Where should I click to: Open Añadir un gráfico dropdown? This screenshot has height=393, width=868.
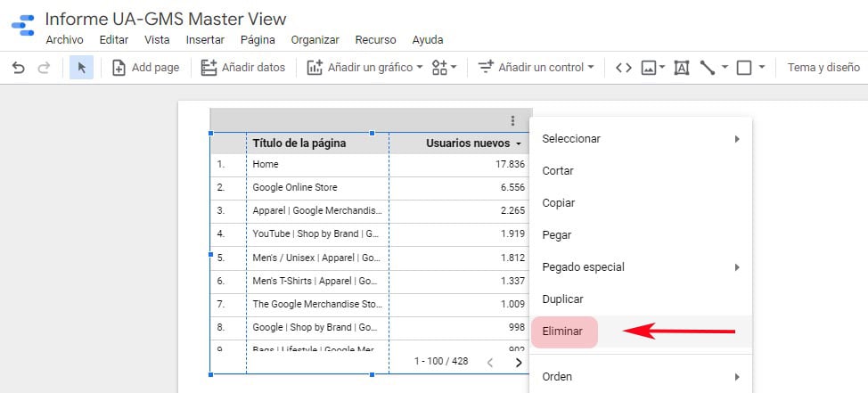tap(364, 68)
